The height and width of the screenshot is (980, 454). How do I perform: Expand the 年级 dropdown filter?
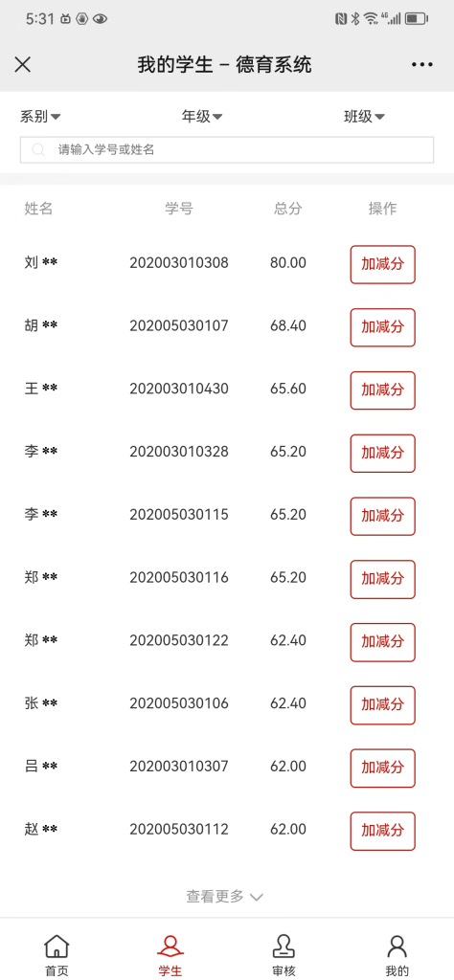point(202,116)
